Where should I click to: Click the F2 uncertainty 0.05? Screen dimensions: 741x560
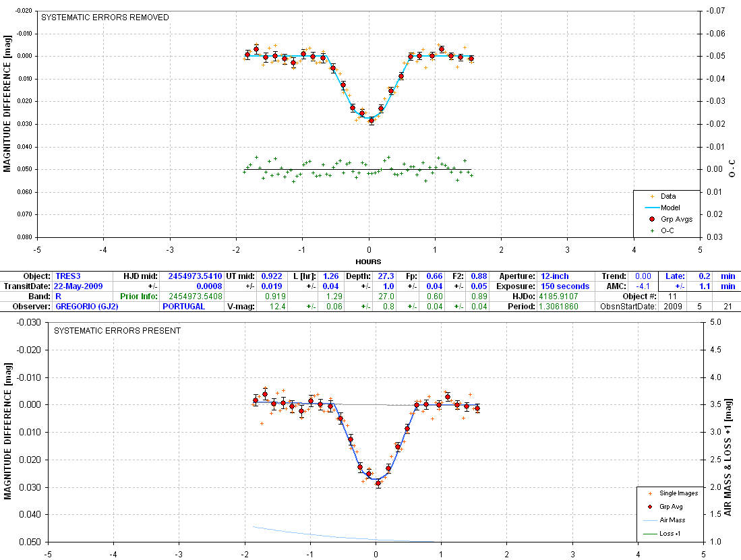click(479, 286)
